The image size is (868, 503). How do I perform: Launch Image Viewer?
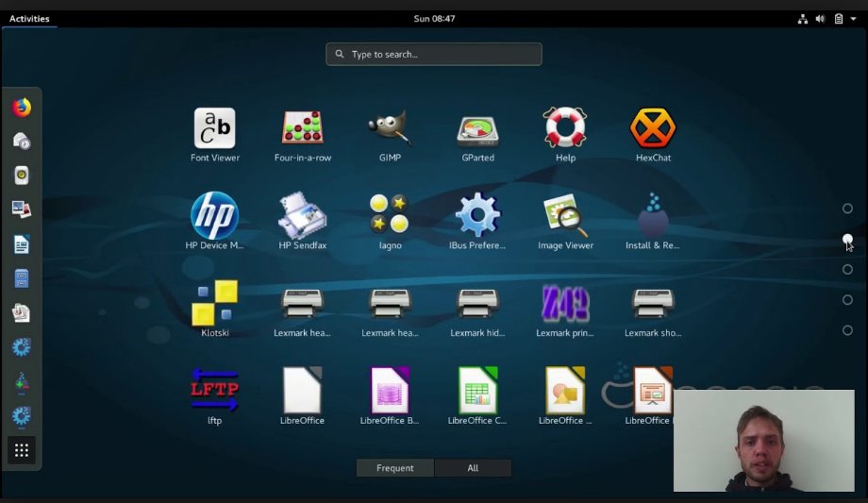[564, 215]
